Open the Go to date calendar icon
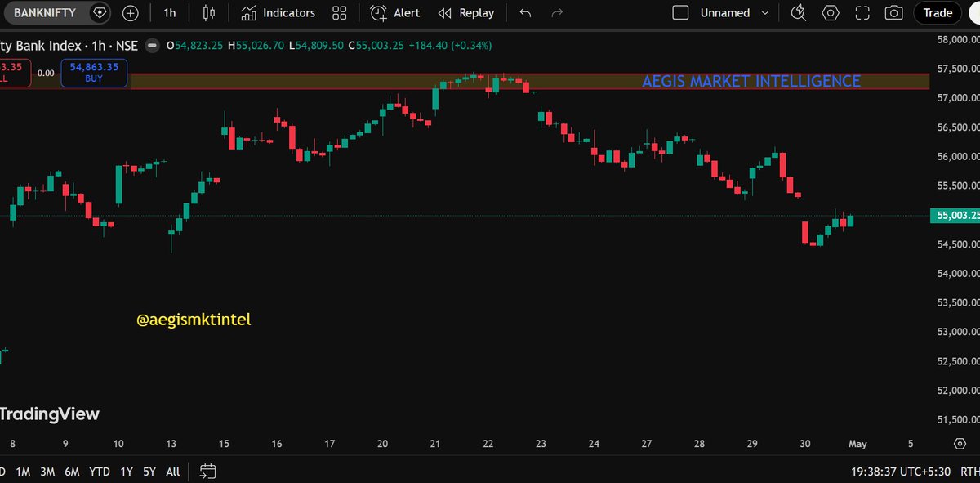 [x=207, y=472]
